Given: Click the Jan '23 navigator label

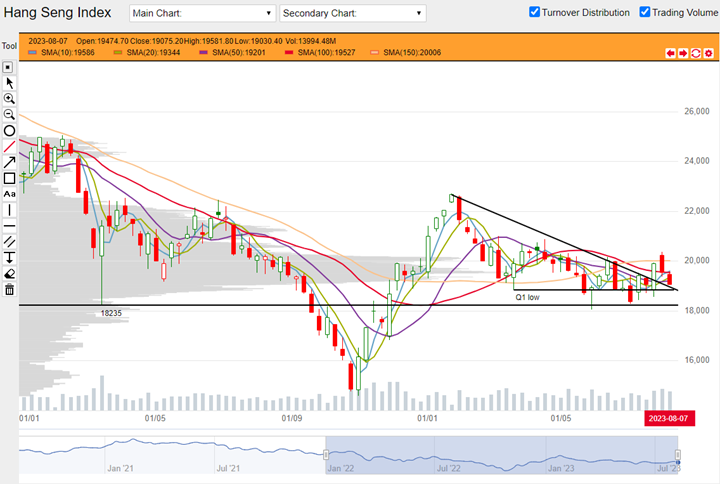Looking at the screenshot, I should (561, 468).
